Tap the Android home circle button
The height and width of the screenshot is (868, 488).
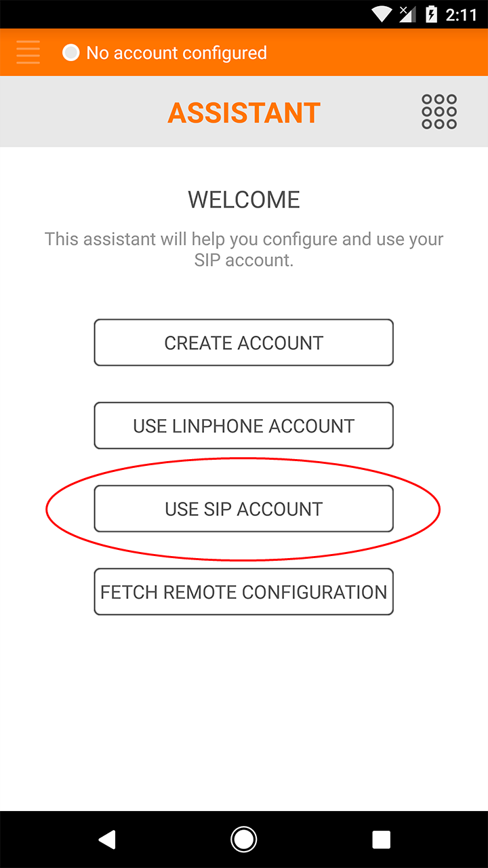pyautogui.click(x=244, y=840)
